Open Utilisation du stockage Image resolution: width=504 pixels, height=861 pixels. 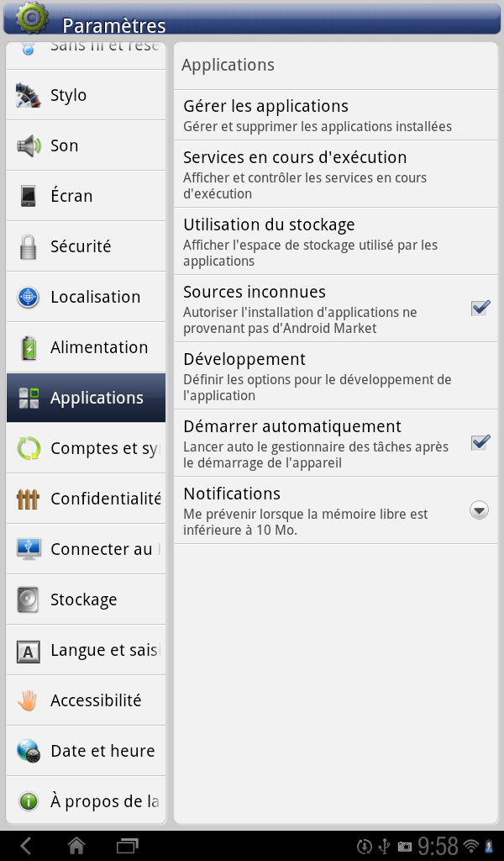(x=336, y=241)
